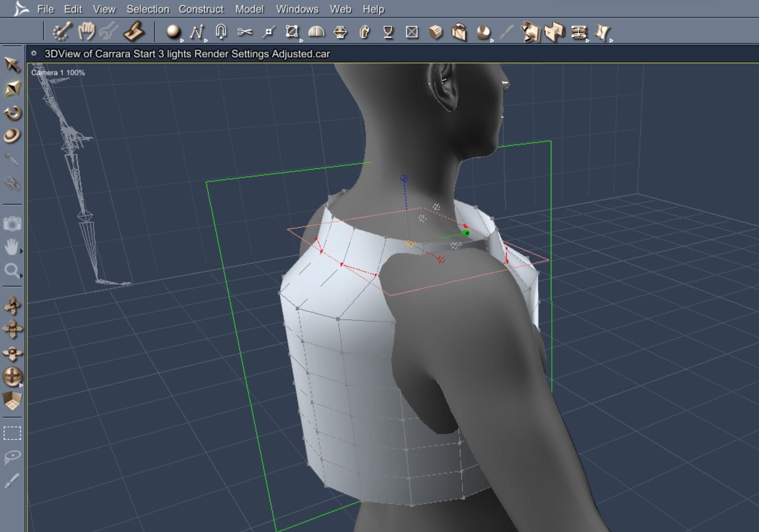Click the 3DView document title bar
This screenshot has height=532, width=759.
(x=392, y=54)
